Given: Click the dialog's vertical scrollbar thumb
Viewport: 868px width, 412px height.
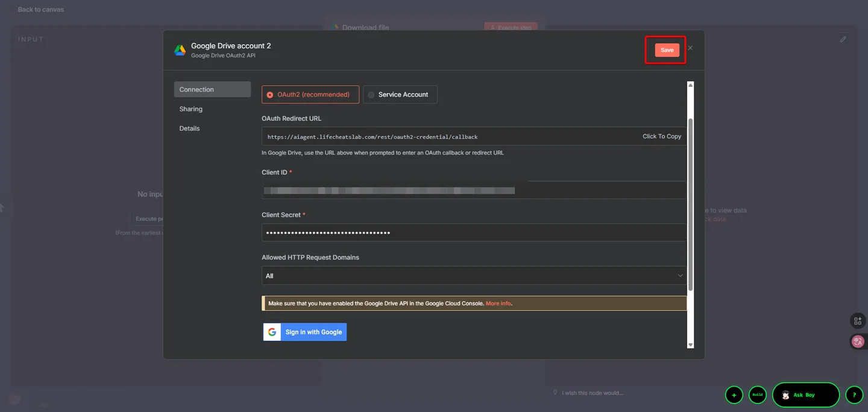Looking at the screenshot, I should (x=691, y=204).
